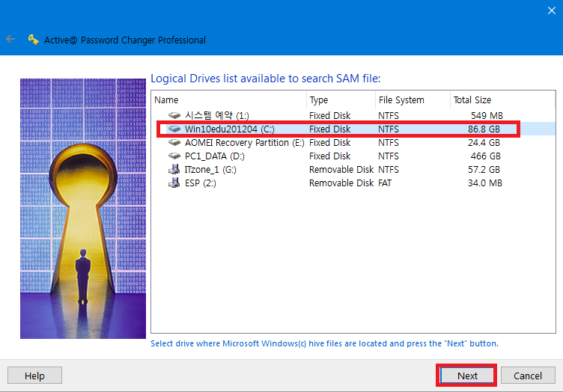This screenshot has height=392, width=563.
Task: Select the ESP (2:) drive name
Action: (201, 183)
